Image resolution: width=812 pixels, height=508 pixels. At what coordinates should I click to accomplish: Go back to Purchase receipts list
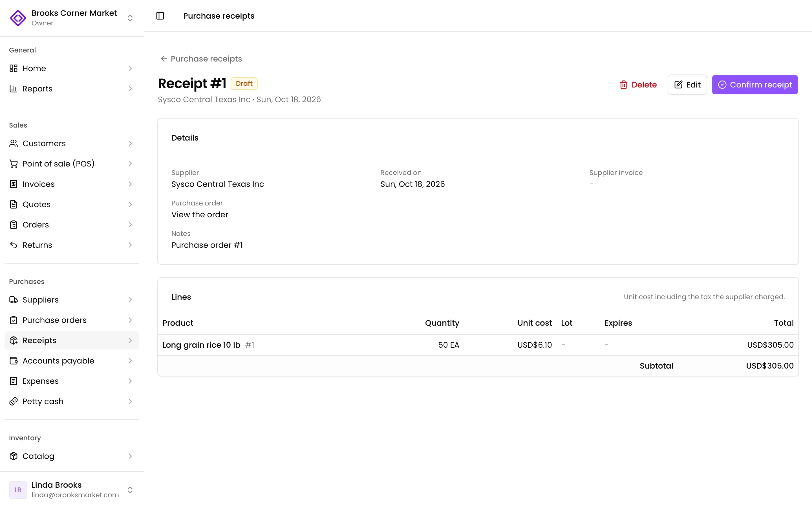tap(201, 59)
